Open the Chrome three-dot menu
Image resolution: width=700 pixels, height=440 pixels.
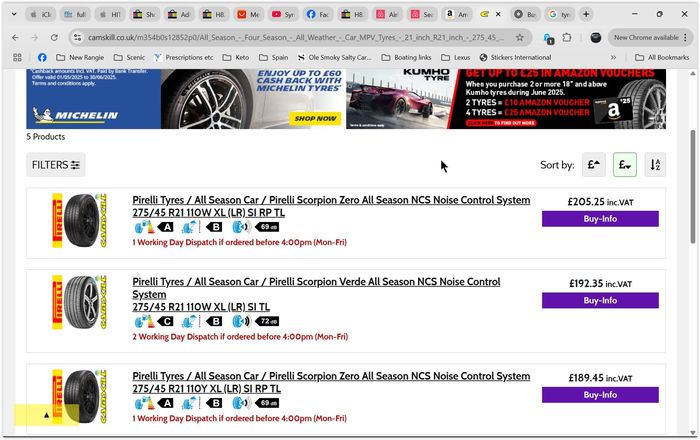coord(686,37)
